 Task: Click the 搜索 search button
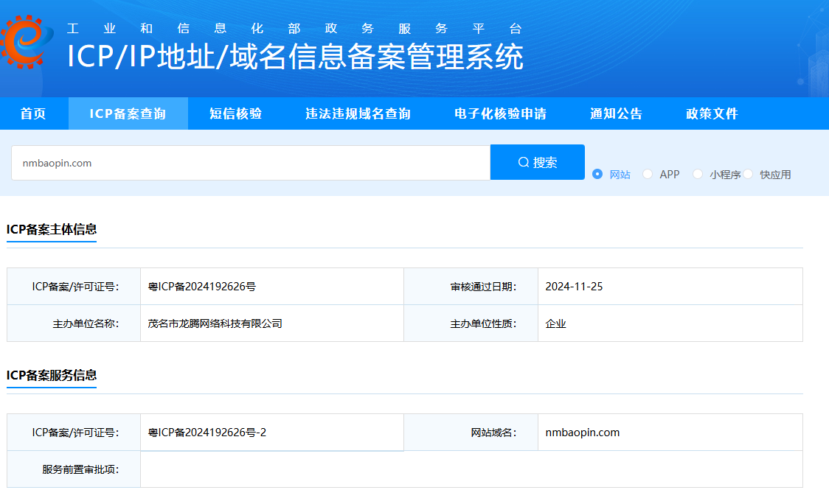pos(538,162)
